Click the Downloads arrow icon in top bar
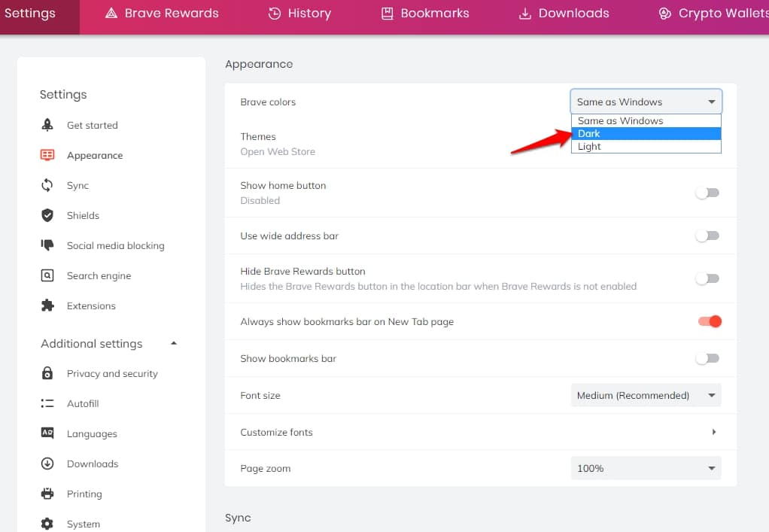 (524, 14)
